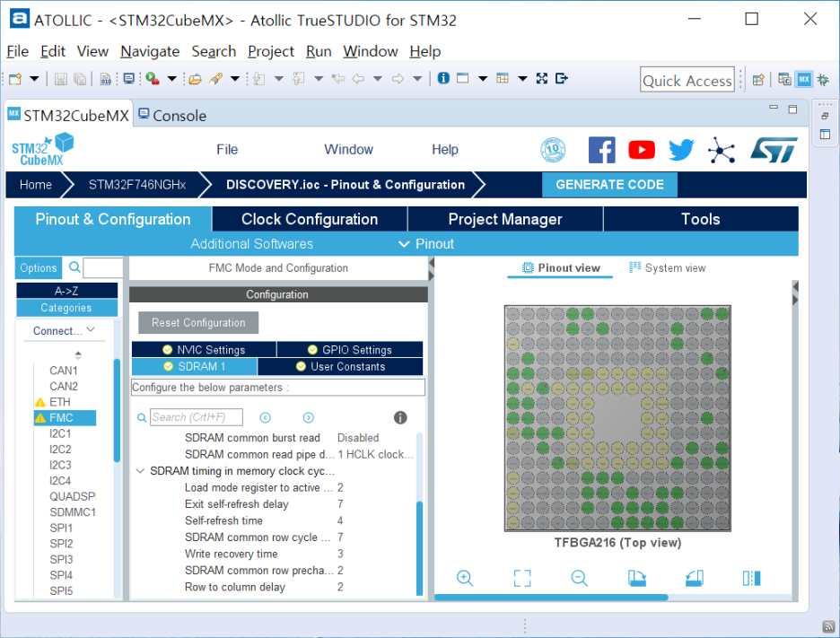This screenshot has width=840, height=638.
Task: Open the Project Manager tab
Action: 505,219
